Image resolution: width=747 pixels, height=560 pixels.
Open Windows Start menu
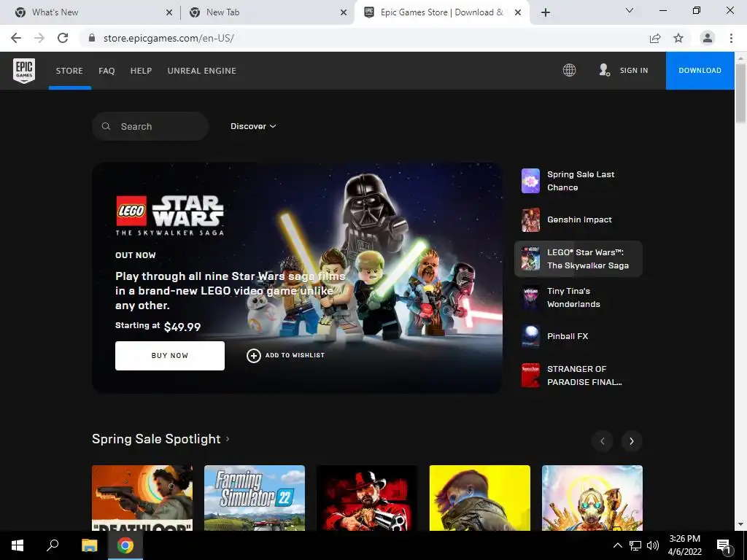click(x=18, y=545)
